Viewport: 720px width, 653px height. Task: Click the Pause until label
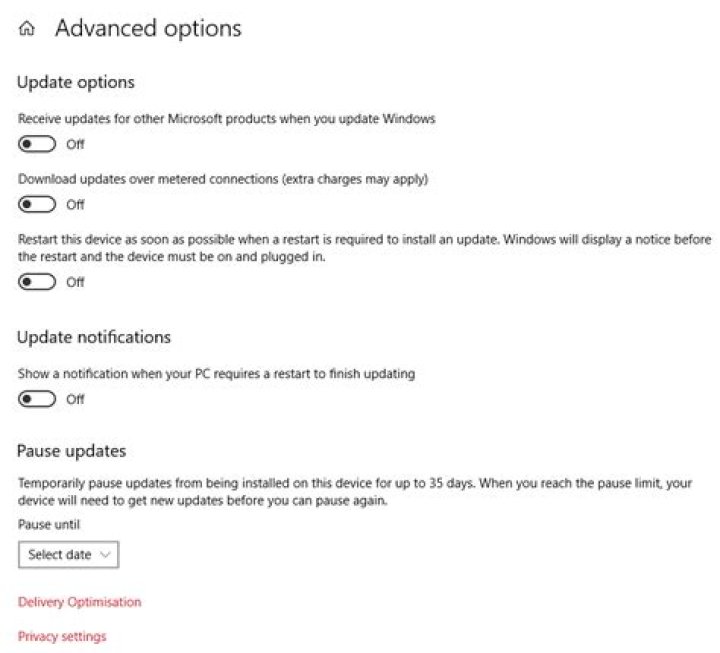coord(49,524)
